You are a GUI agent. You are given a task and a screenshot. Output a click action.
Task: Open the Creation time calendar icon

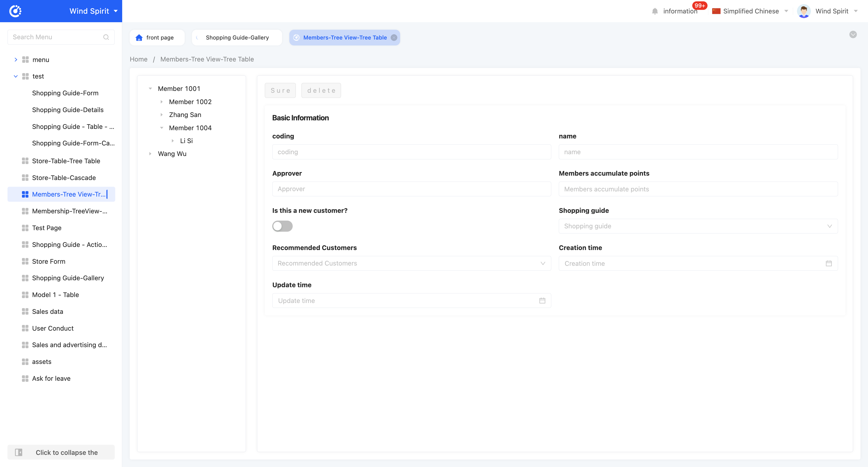click(828, 263)
